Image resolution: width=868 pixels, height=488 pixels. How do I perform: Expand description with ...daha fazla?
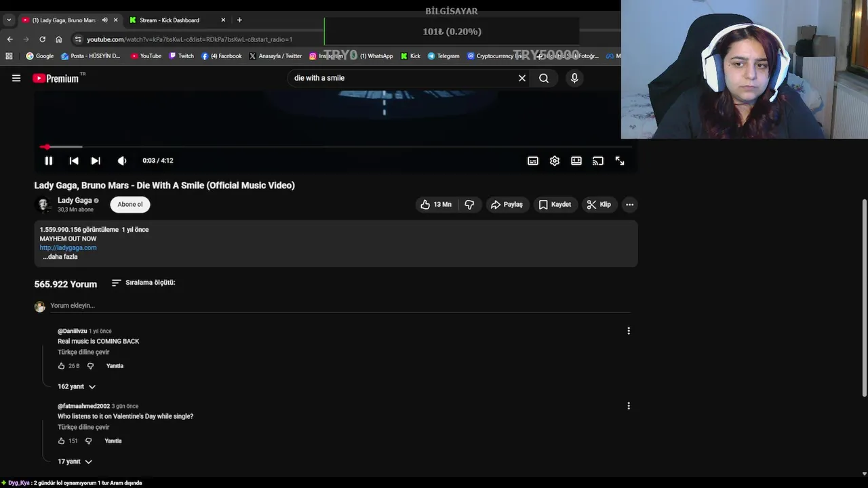60,257
